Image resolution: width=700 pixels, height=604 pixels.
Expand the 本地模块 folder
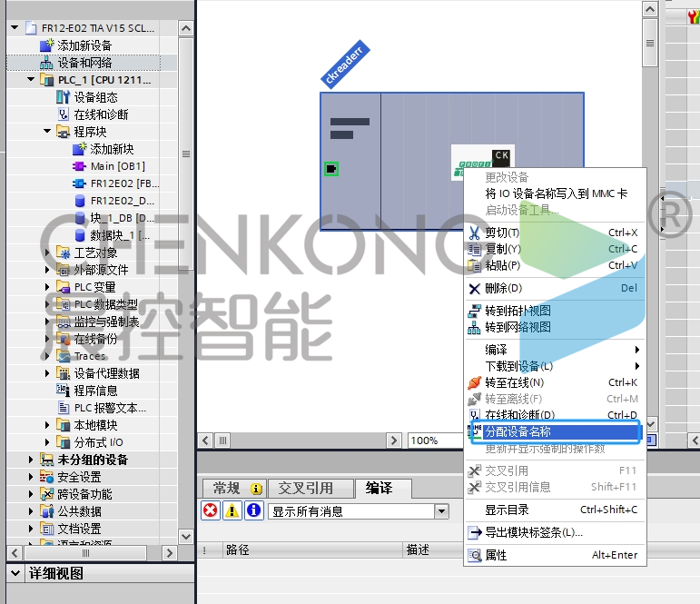pos(47,425)
